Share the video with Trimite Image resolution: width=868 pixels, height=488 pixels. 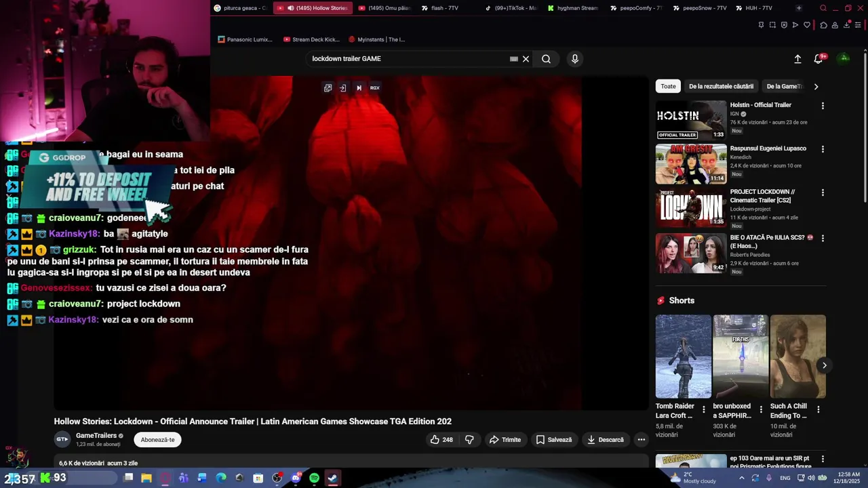(x=505, y=440)
